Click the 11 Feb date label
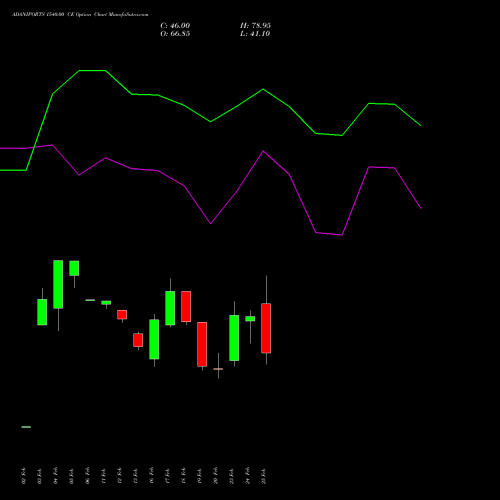 point(103,476)
